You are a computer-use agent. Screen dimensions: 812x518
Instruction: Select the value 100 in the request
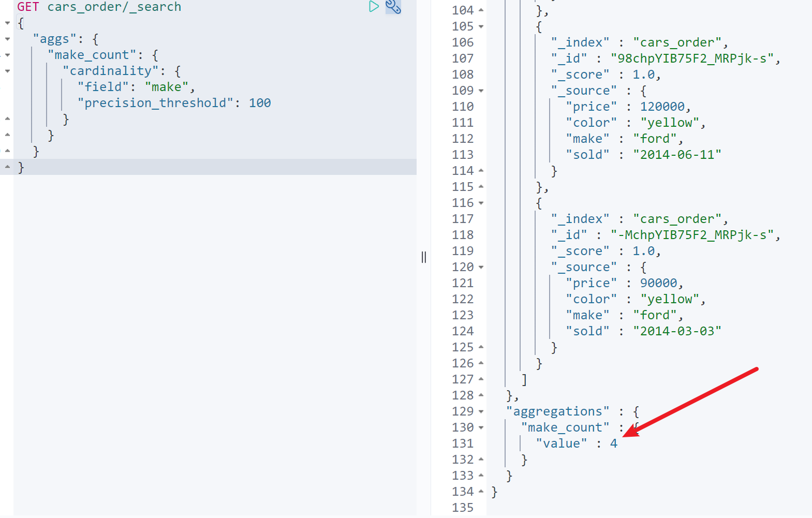pyautogui.click(x=260, y=103)
